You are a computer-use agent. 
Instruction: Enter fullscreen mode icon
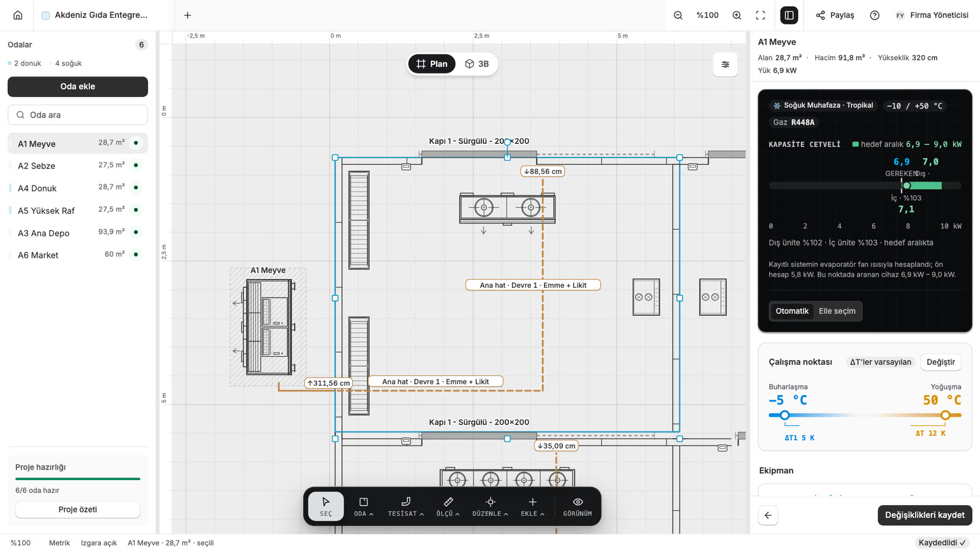(760, 15)
